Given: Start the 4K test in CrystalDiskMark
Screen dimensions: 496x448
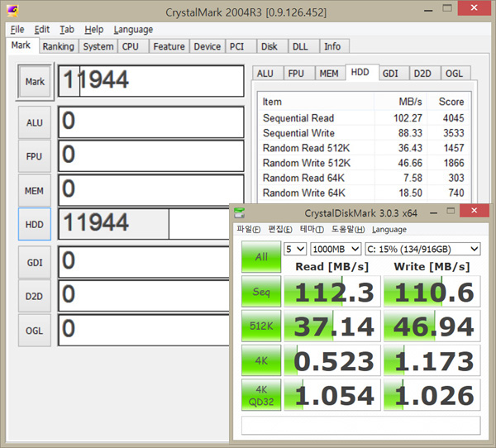Looking at the screenshot, I should pos(261,360).
